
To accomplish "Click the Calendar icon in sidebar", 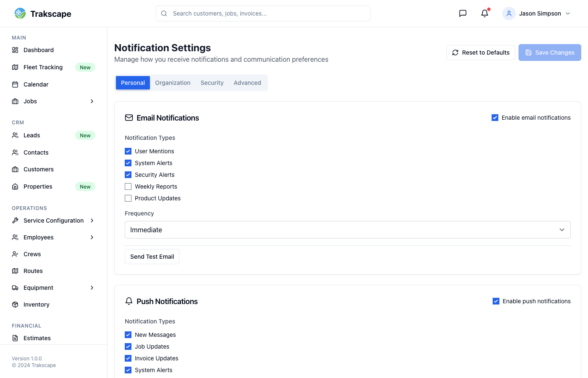I will pos(15,84).
